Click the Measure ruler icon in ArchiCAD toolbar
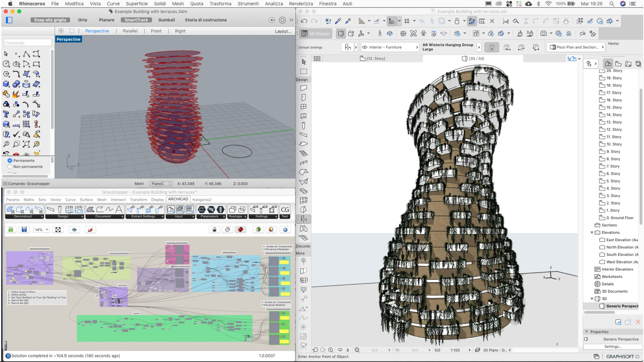Screen dimensions: 644x362 [x=482, y=21]
